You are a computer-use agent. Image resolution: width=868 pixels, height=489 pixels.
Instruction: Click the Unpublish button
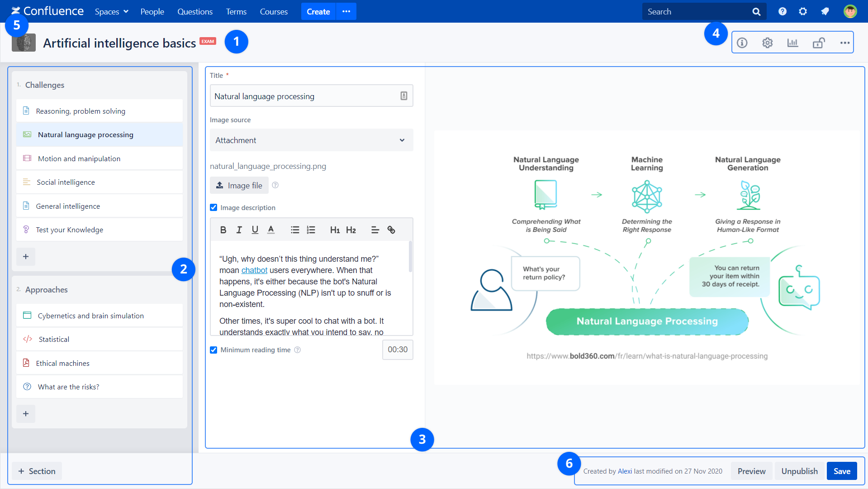[799, 471]
